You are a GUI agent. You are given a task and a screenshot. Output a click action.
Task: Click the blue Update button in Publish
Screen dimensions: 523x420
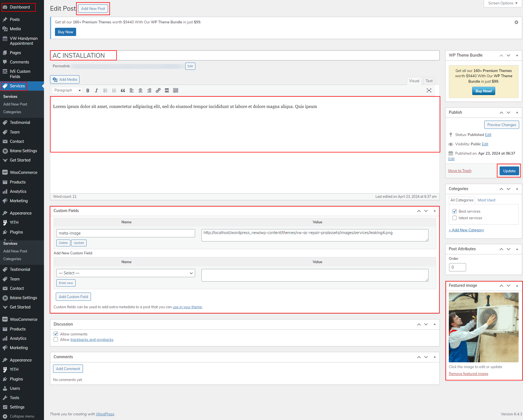click(x=509, y=171)
